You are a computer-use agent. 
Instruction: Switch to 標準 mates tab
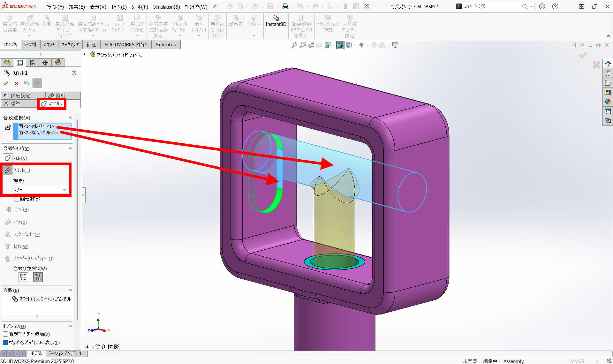(19, 104)
